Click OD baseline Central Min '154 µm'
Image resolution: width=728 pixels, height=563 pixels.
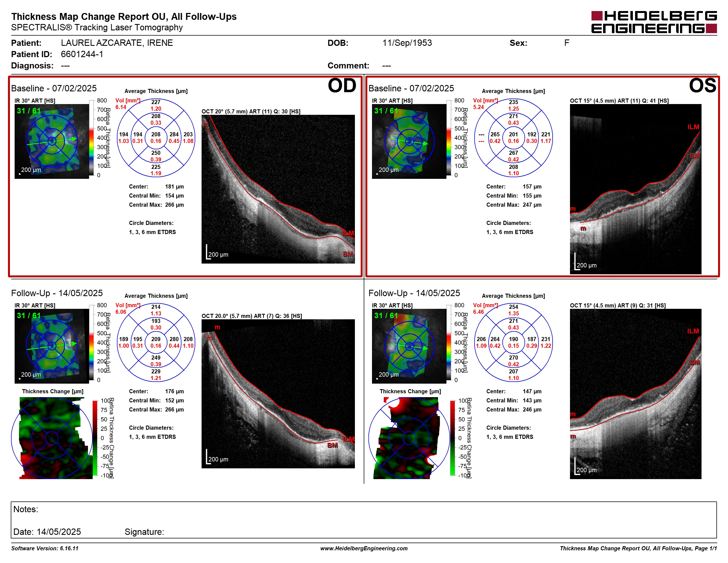[174, 195]
